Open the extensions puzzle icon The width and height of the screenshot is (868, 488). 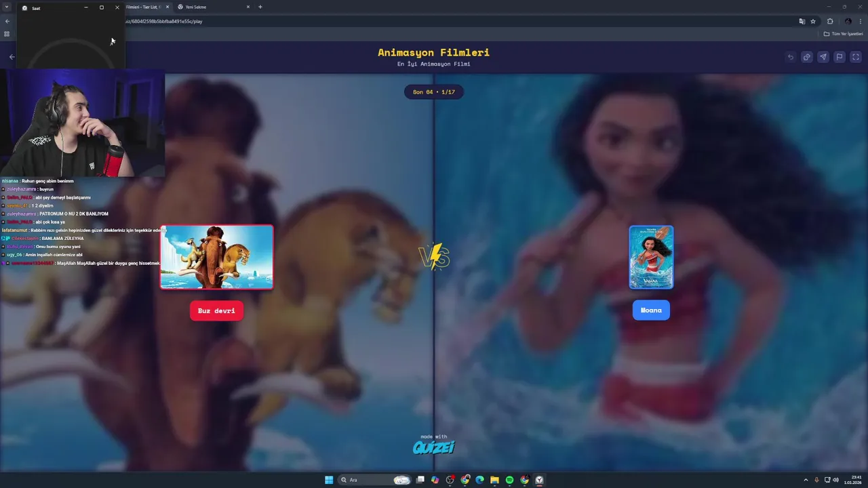830,21
